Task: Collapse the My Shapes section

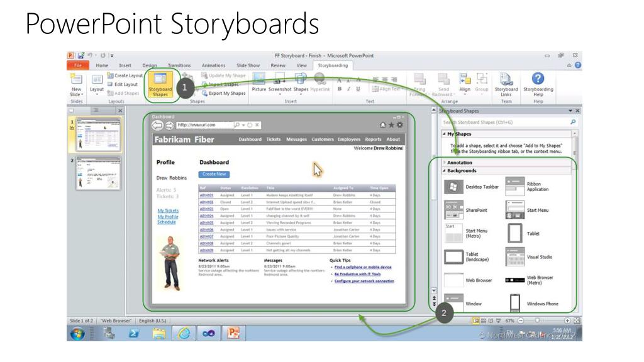Action: tap(444, 134)
